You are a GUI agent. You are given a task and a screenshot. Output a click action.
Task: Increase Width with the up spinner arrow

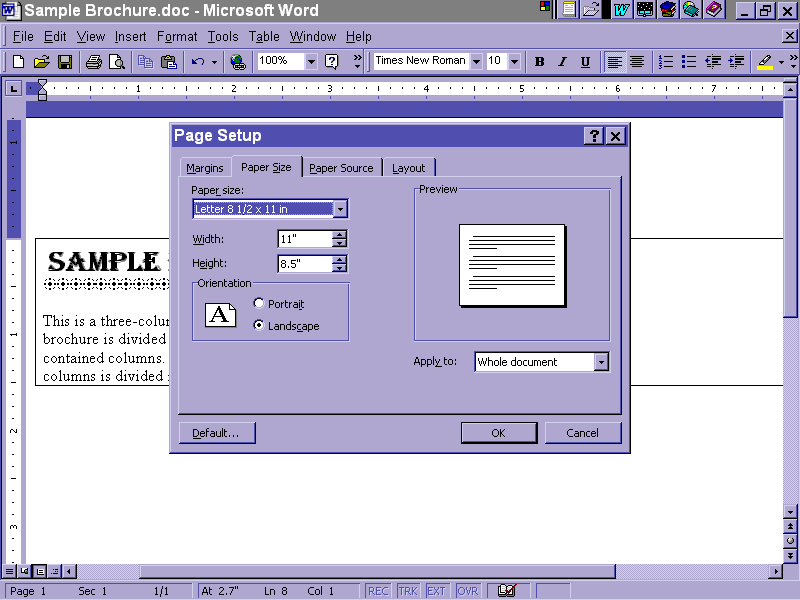click(340, 235)
